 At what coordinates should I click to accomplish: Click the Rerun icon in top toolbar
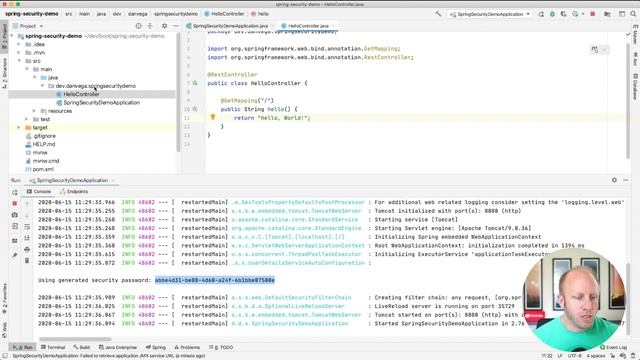point(541,14)
